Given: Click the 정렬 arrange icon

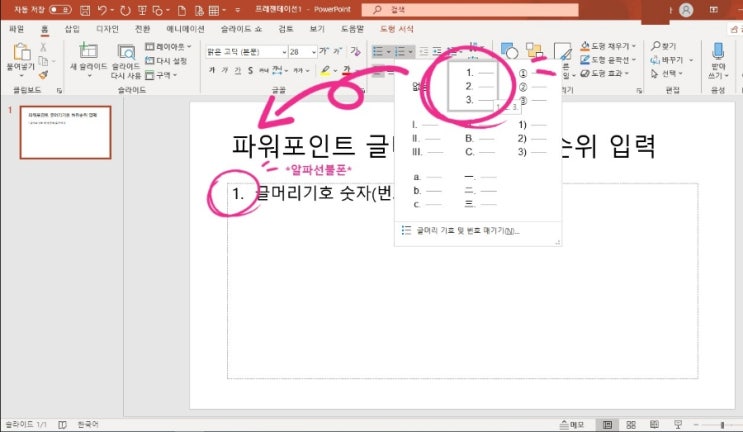Looking at the screenshot, I should click(534, 51).
